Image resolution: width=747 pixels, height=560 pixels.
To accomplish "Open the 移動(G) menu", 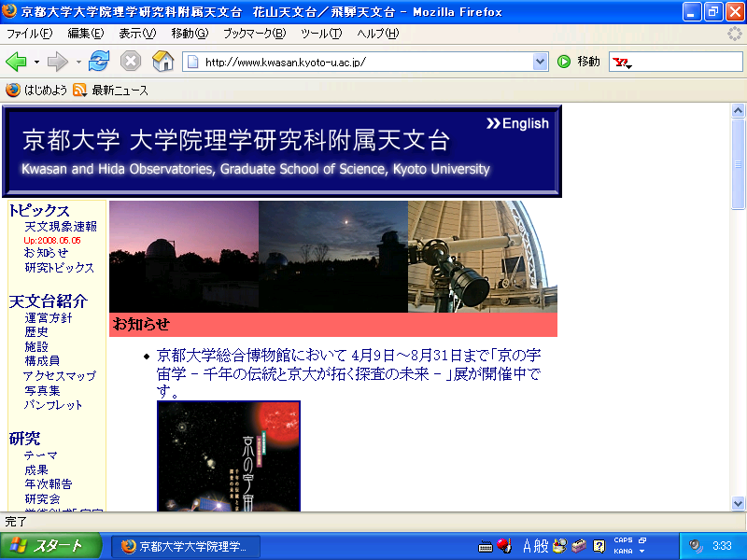I will point(190,34).
